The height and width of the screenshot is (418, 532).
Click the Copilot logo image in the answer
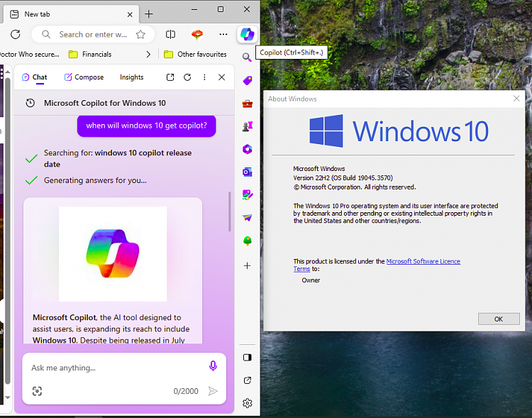pos(113,254)
